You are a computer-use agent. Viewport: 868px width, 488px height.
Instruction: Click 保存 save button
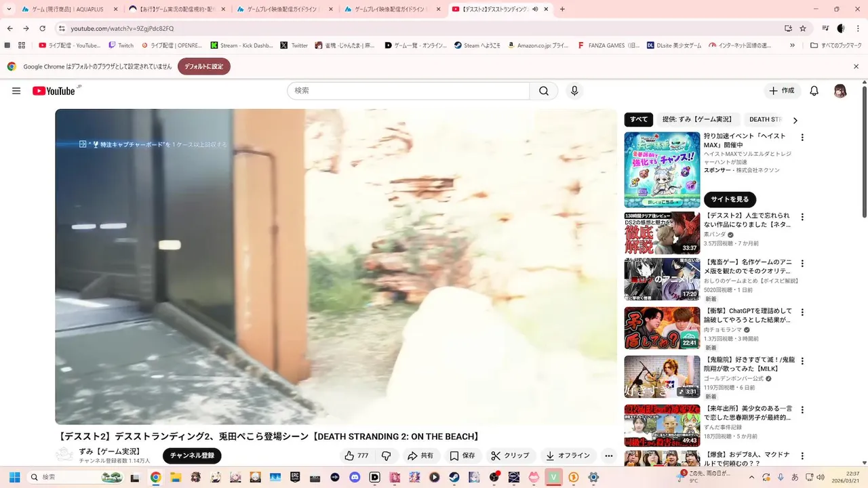point(463,455)
